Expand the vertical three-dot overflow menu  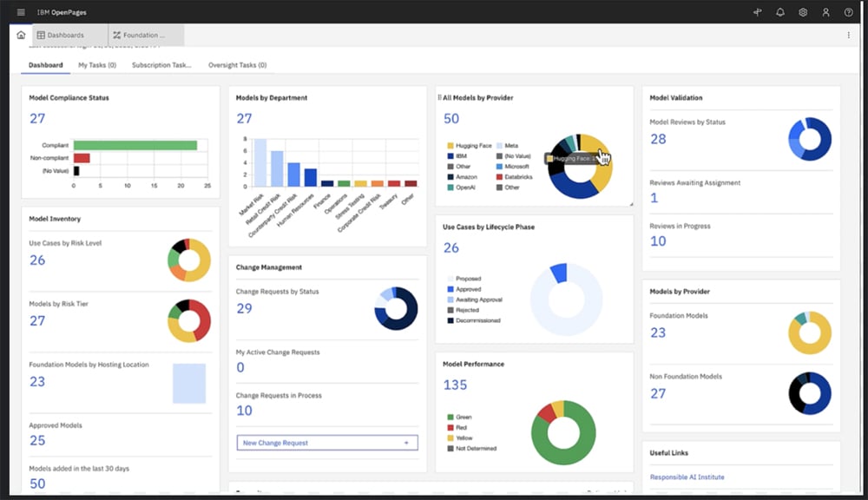click(848, 36)
